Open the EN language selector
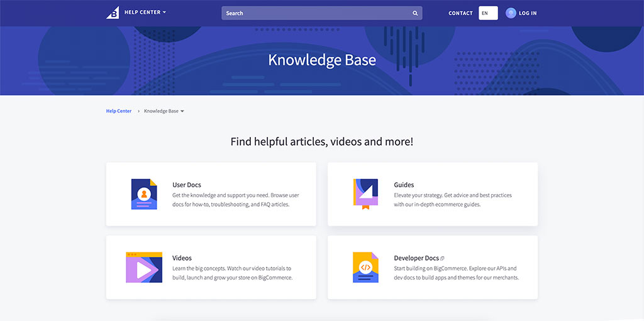This screenshot has height=321, width=644. pyautogui.click(x=488, y=13)
